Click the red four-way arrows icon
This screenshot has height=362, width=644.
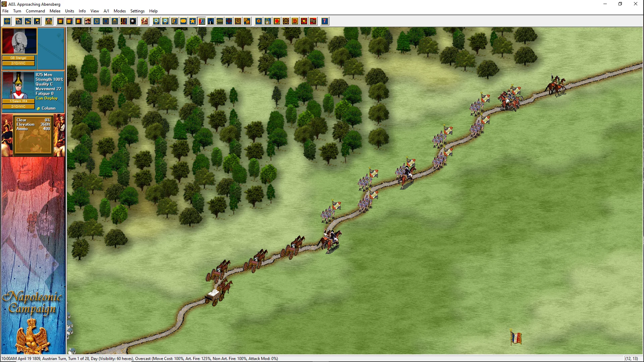(x=229, y=21)
